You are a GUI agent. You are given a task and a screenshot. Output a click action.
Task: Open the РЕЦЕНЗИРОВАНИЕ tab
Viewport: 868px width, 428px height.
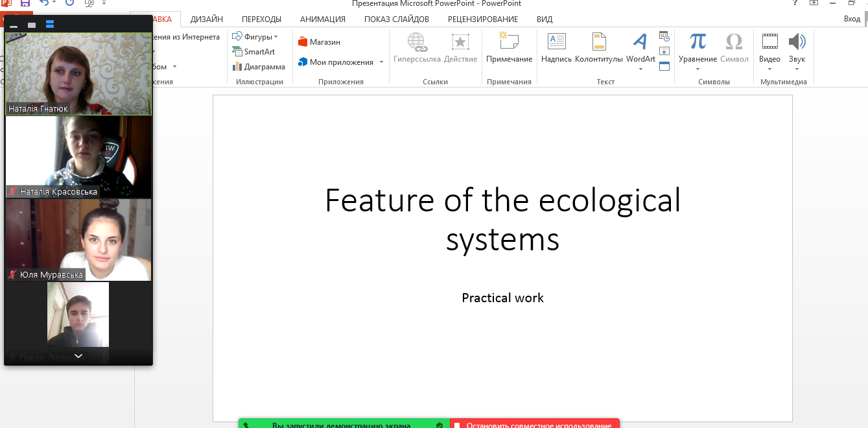(x=483, y=19)
